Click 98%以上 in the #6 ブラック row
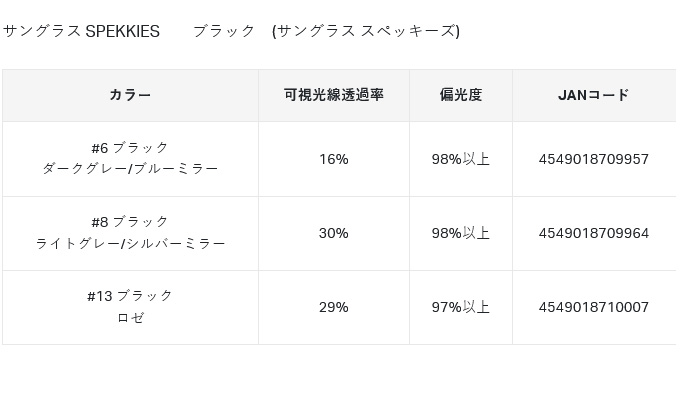680x416 pixels. coord(460,159)
